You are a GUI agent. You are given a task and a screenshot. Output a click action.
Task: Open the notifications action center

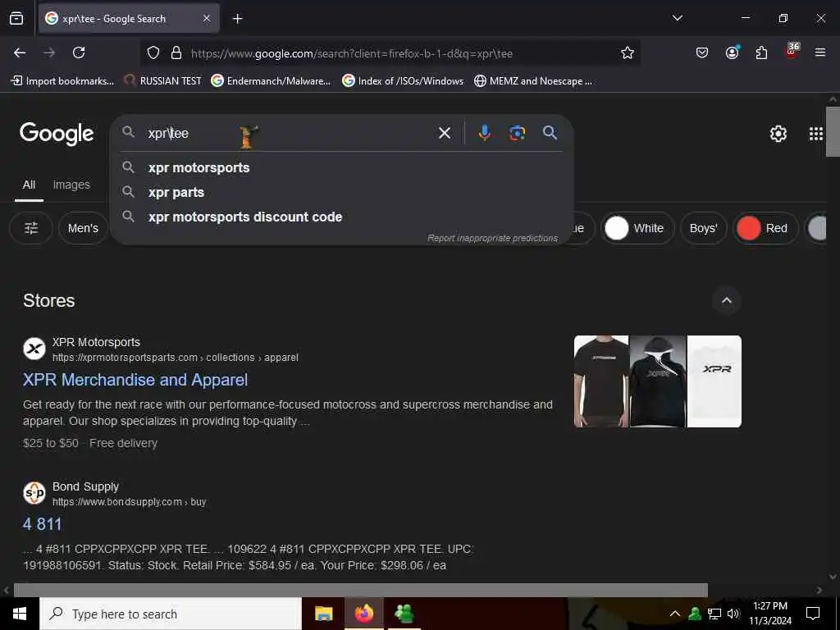[x=813, y=614]
